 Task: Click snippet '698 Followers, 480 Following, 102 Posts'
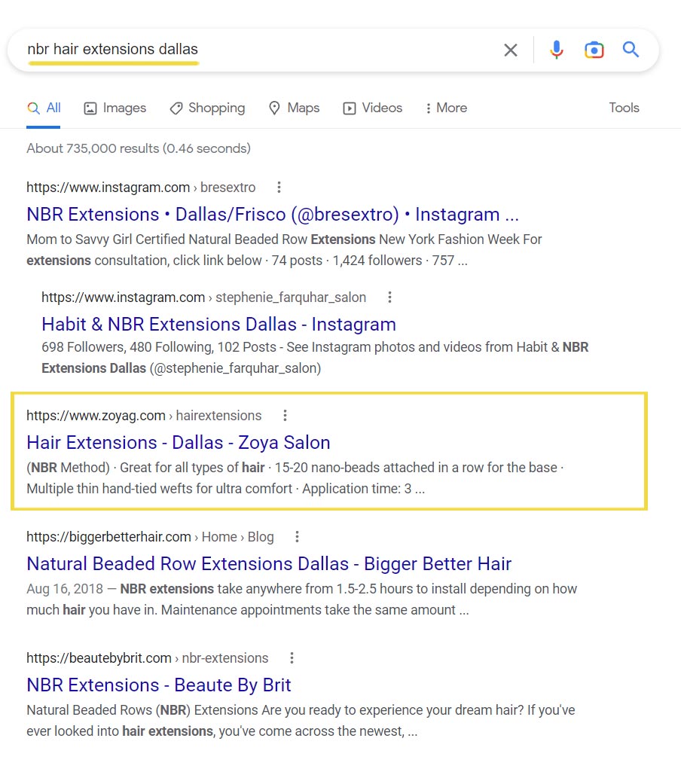pos(159,347)
